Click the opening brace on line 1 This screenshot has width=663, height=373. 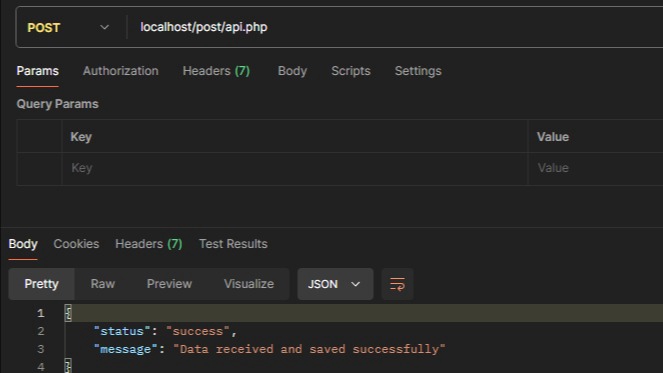point(68,313)
